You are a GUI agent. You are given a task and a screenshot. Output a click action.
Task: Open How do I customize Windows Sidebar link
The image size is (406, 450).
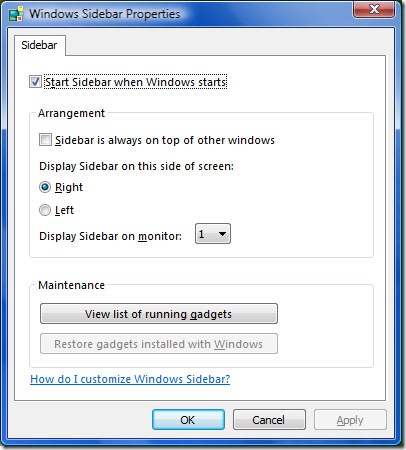(130, 379)
